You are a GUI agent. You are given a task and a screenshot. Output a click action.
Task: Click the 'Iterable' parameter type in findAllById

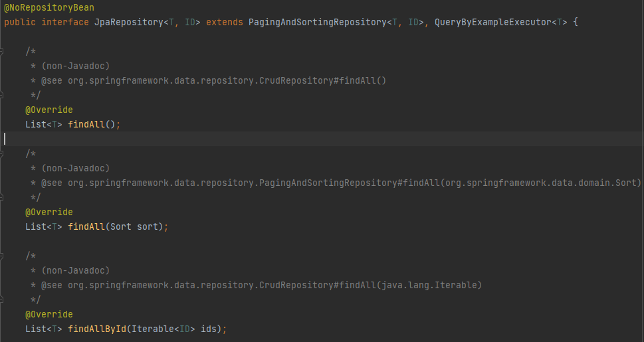(x=153, y=329)
